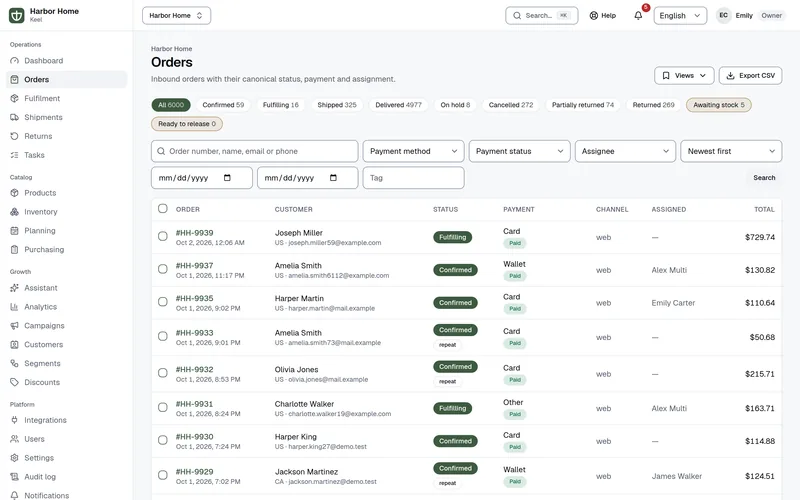Image resolution: width=800 pixels, height=500 pixels.
Task: Open the Payment method filter
Action: [x=413, y=151]
